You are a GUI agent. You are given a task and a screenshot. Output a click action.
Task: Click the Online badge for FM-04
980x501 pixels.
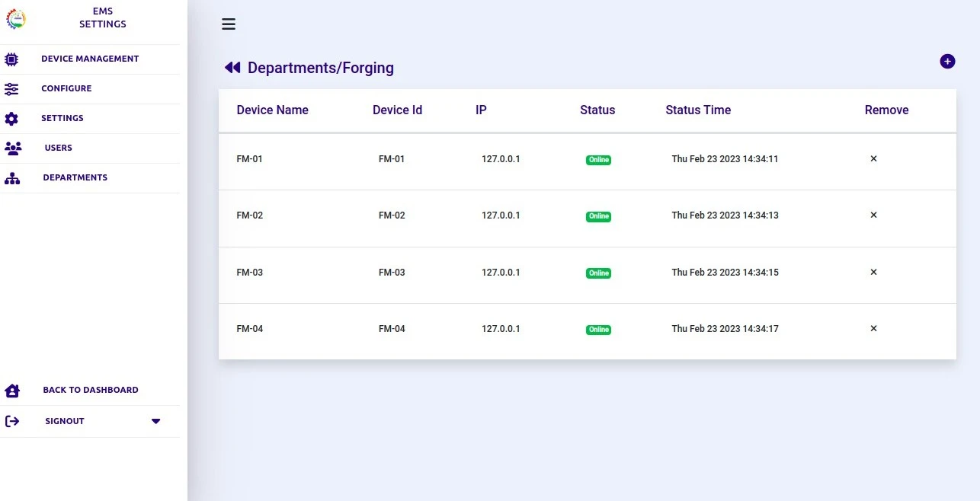point(598,330)
